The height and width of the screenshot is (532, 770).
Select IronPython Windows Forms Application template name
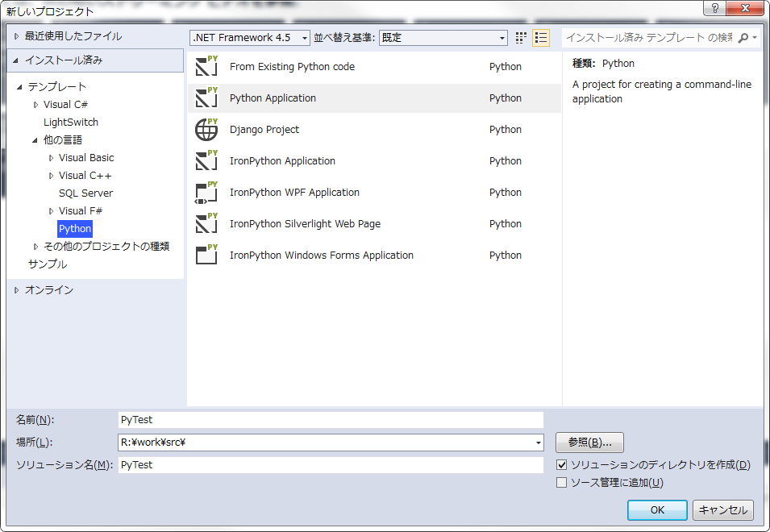coord(322,256)
